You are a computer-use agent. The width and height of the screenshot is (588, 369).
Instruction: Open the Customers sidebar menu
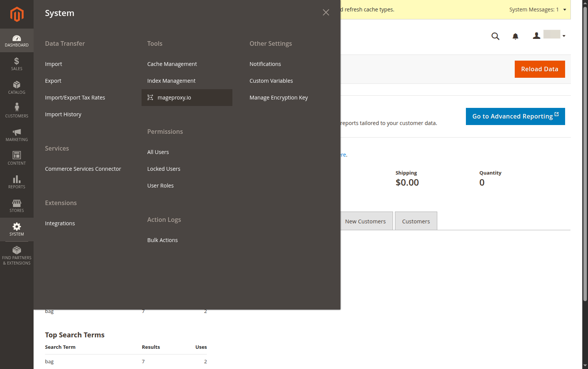tap(17, 111)
